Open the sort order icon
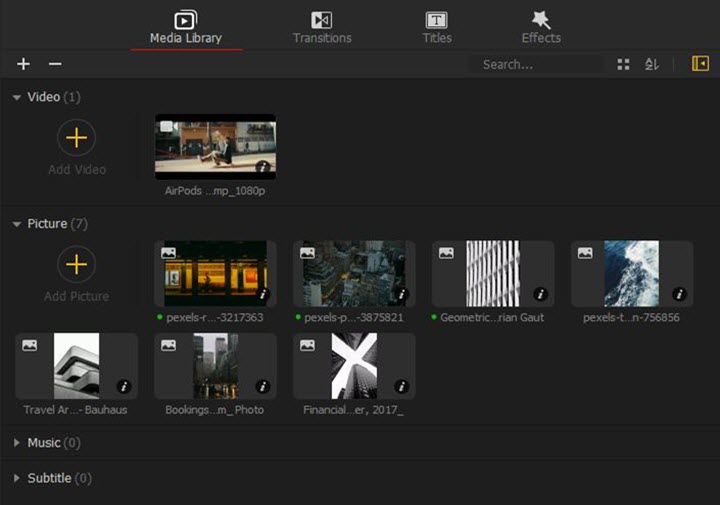The image size is (720, 505). point(652,64)
